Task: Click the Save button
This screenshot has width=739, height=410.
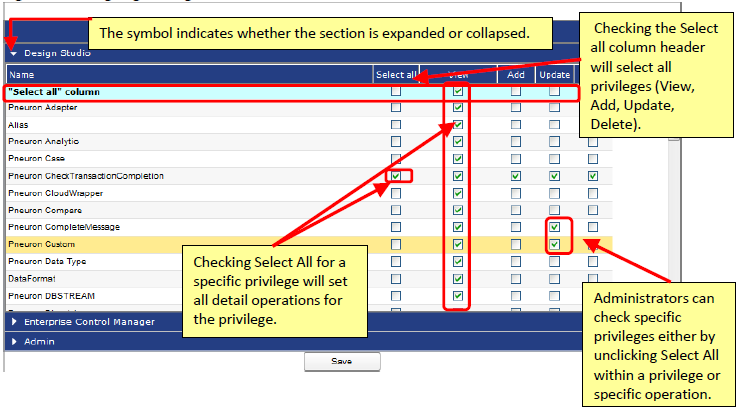Action: point(342,361)
